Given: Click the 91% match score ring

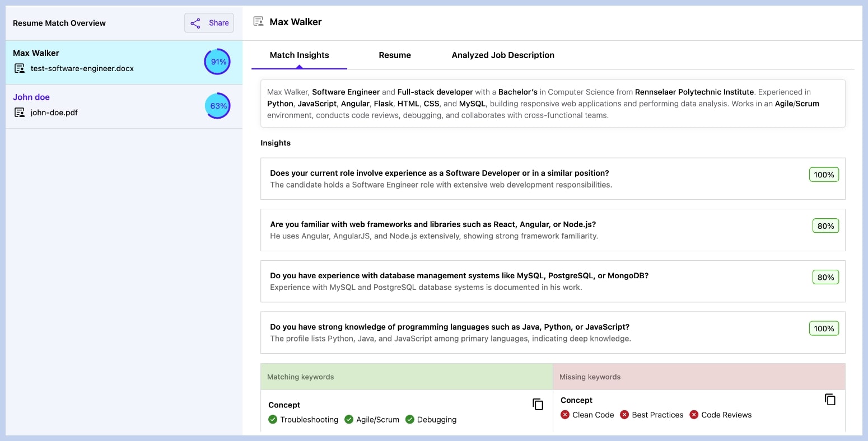Looking at the screenshot, I should pos(217,62).
